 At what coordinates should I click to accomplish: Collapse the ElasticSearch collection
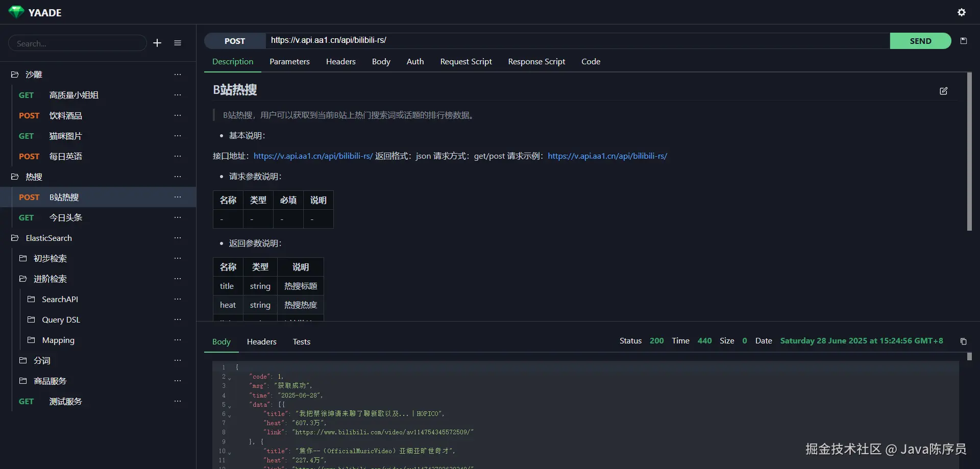[x=15, y=238]
